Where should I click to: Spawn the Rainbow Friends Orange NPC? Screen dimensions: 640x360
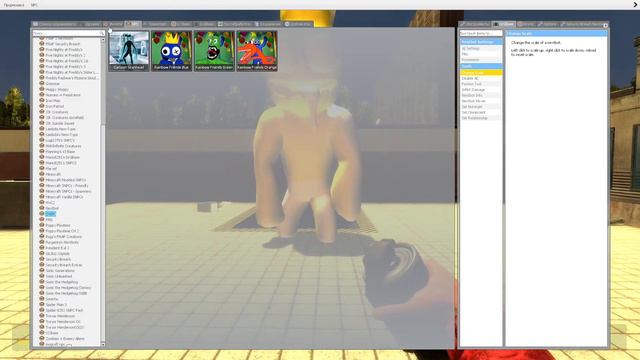click(257, 51)
